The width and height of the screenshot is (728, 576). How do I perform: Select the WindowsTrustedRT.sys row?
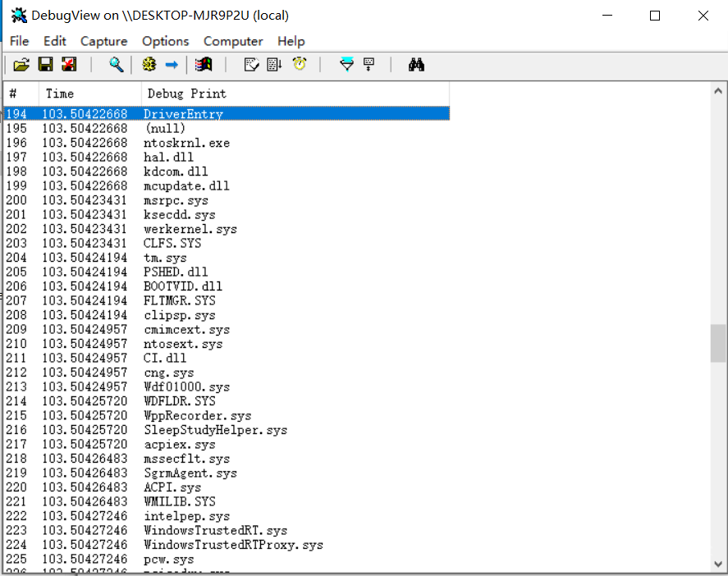[227, 531]
